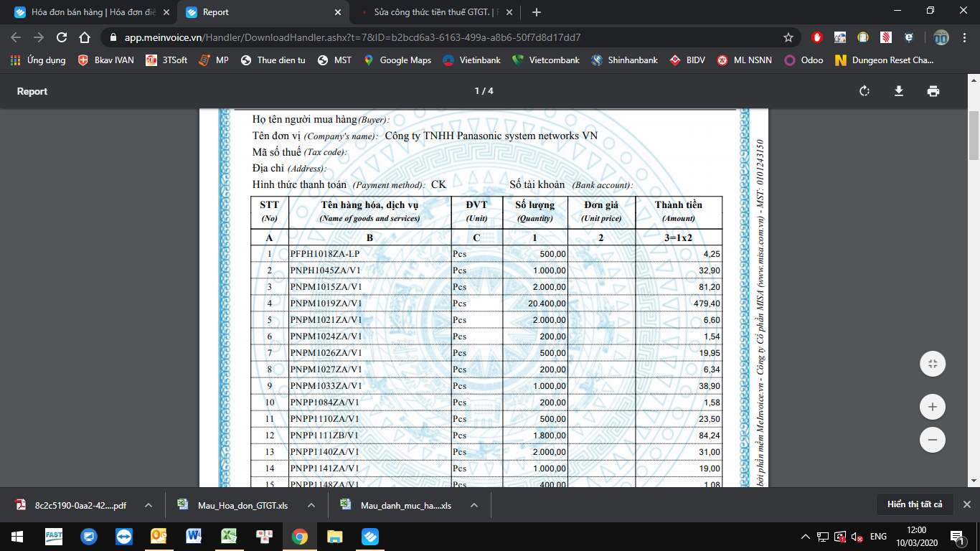Open Chrome from the Windows taskbar
980x551 pixels.
coord(300,536)
